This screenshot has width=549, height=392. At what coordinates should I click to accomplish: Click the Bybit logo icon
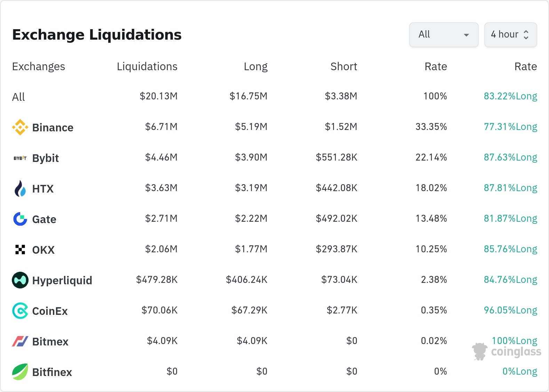pos(20,158)
